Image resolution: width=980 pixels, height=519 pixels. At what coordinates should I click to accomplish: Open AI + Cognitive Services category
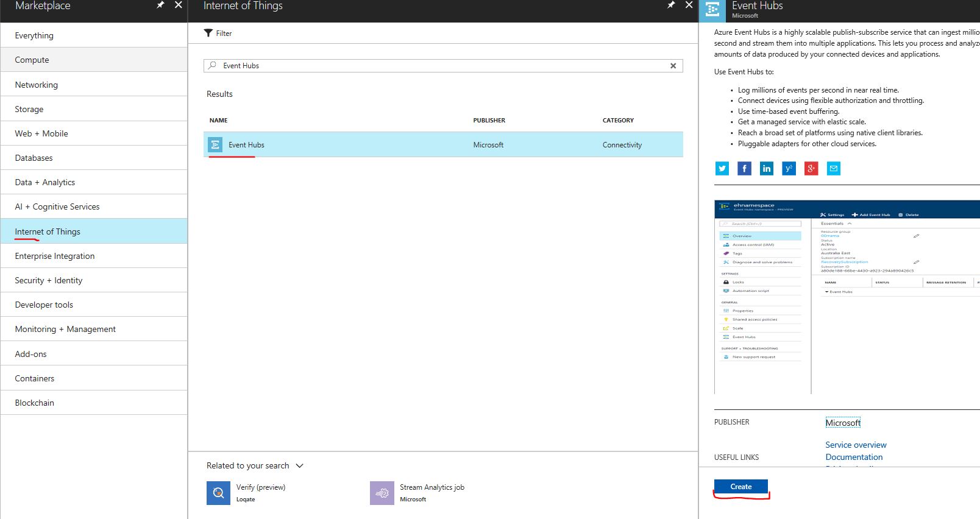pos(94,207)
